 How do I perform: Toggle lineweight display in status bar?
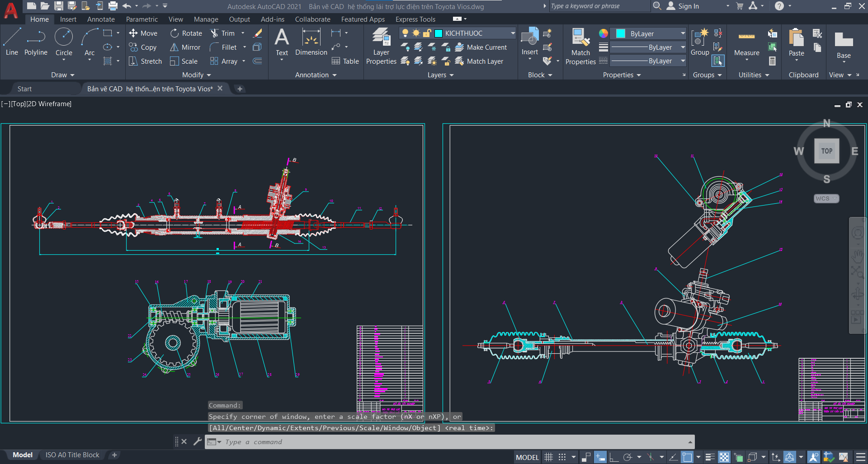[x=710, y=457]
